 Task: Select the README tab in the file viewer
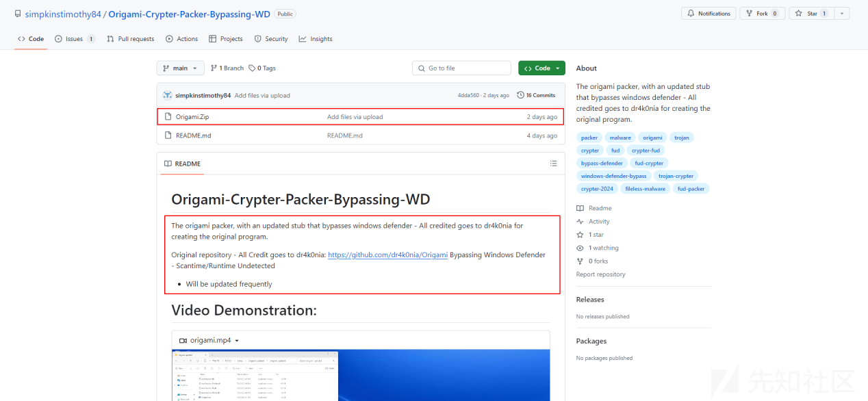(182, 164)
